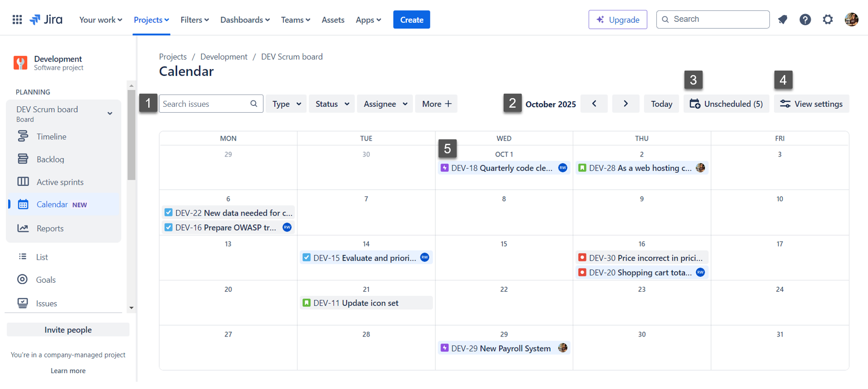Viewport: 868px width, 389px height.
Task: Add more filters with More button
Action: point(436,104)
